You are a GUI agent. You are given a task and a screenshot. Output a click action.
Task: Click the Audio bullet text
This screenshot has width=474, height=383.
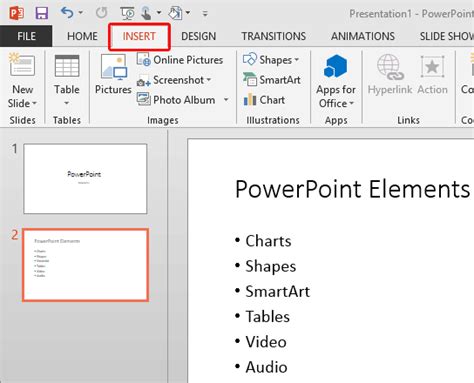pyautogui.click(x=266, y=367)
